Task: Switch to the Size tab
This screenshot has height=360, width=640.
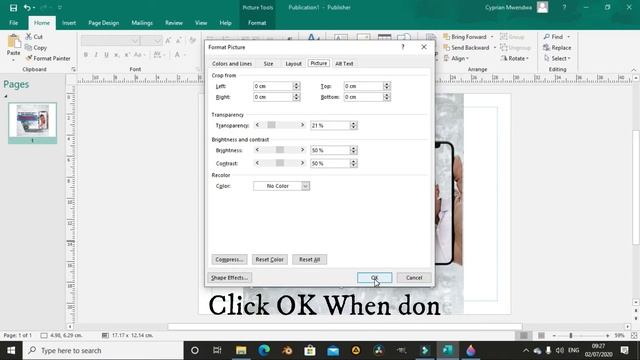Action: pos(268,64)
